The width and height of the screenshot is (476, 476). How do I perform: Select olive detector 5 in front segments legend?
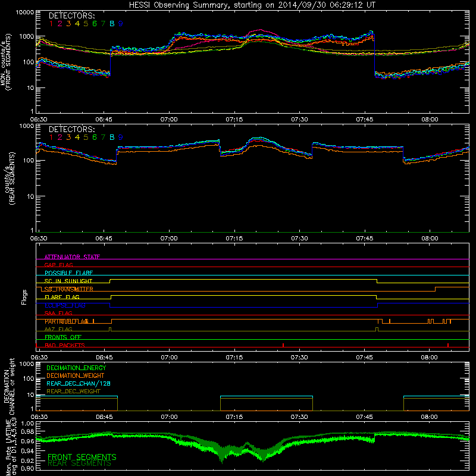pos(86,24)
